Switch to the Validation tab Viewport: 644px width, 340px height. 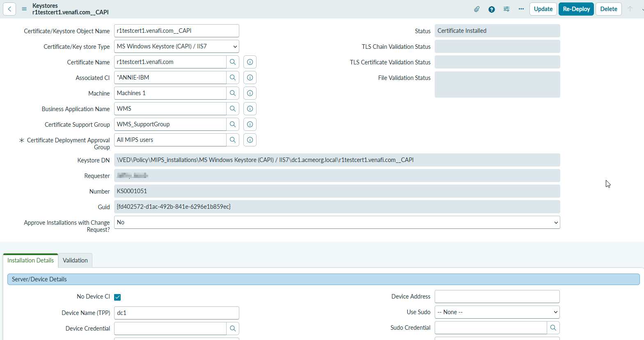coord(75,260)
